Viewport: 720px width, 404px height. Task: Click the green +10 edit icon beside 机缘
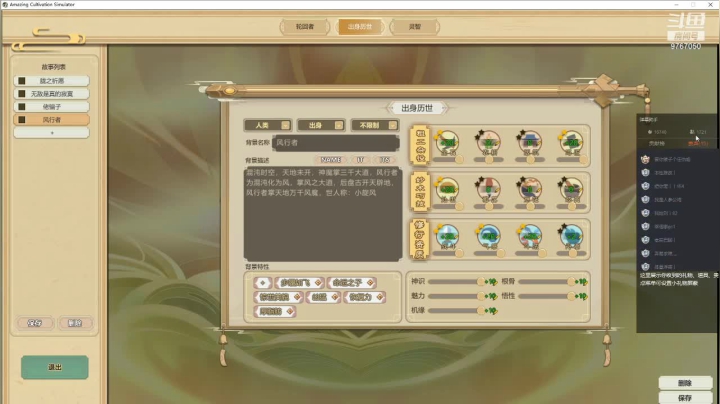point(492,311)
